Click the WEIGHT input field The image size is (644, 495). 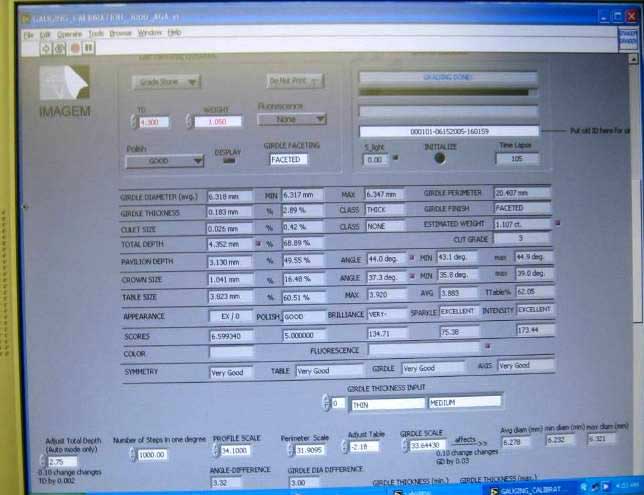(x=218, y=122)
